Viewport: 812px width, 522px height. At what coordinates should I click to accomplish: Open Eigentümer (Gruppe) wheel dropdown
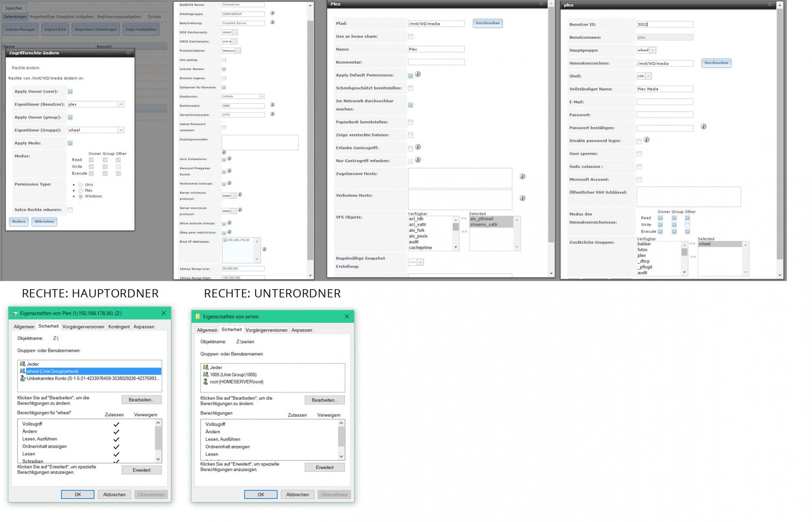[121, 130]
